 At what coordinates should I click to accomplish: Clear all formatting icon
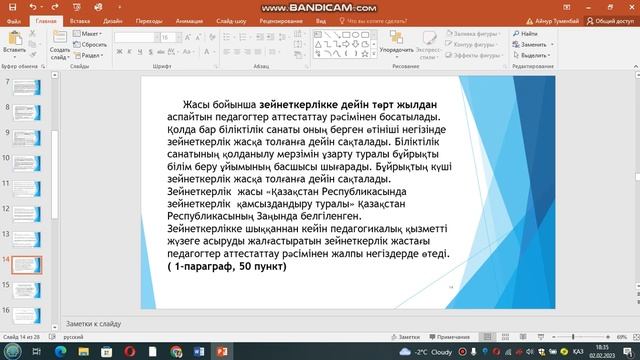[212, 38]
